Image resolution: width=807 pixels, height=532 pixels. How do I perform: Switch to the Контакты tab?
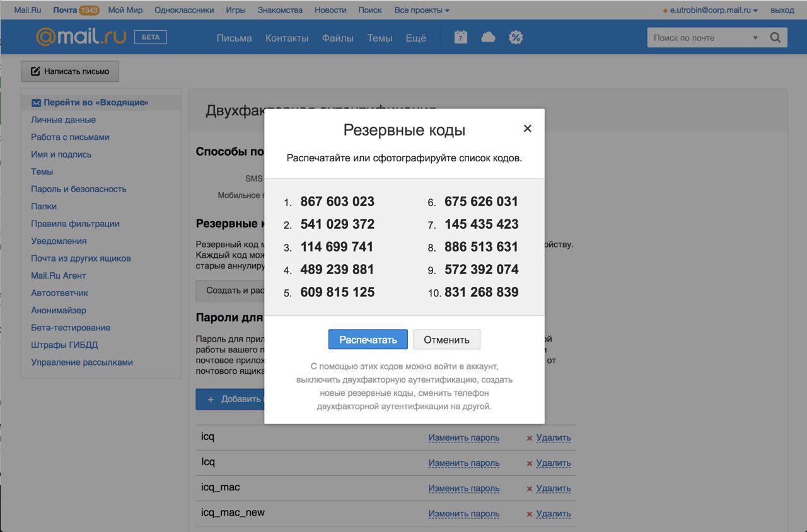pos(287,38)
